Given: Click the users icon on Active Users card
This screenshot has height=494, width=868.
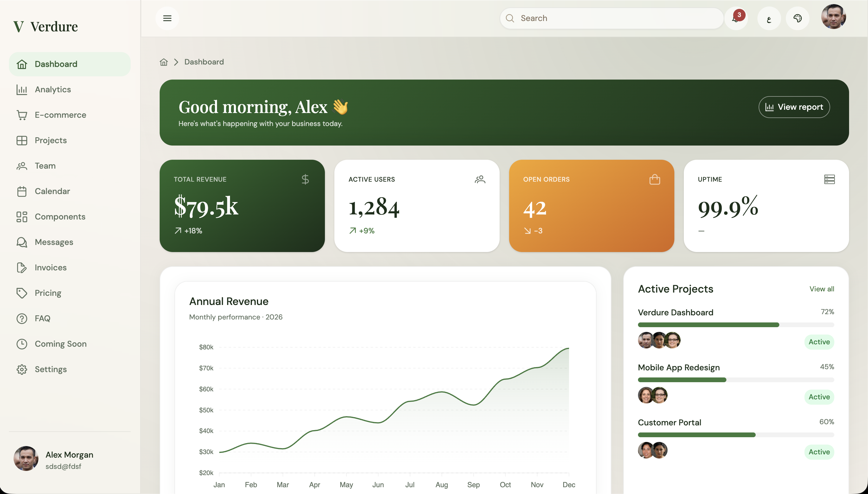Looking at the screenshot, I should tap(480, 179).
